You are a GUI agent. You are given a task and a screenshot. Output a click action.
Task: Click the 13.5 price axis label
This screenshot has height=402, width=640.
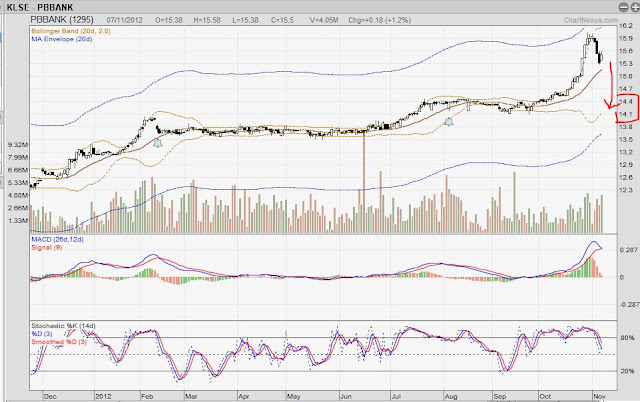[x=626, y=140]
